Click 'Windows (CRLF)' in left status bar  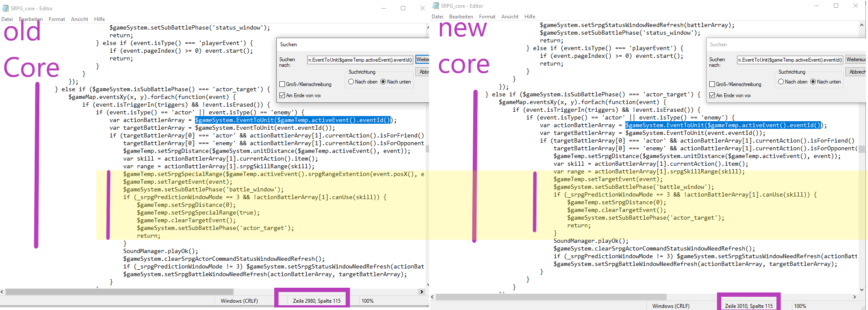click(239, 301)
